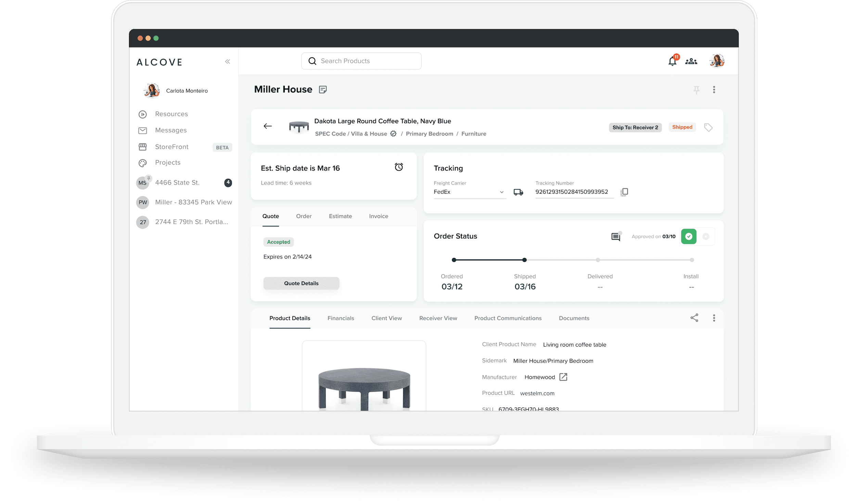Open the notifications bell icon
The width and height of the screenshot is (858, 504).
click(672, 61)
